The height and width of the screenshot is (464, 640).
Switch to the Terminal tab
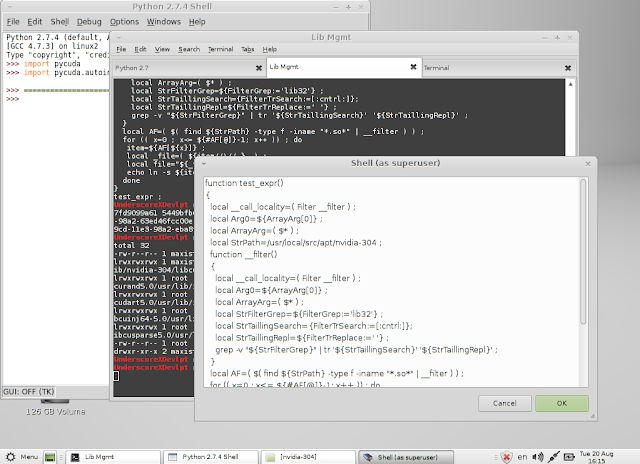click(498, 68)
